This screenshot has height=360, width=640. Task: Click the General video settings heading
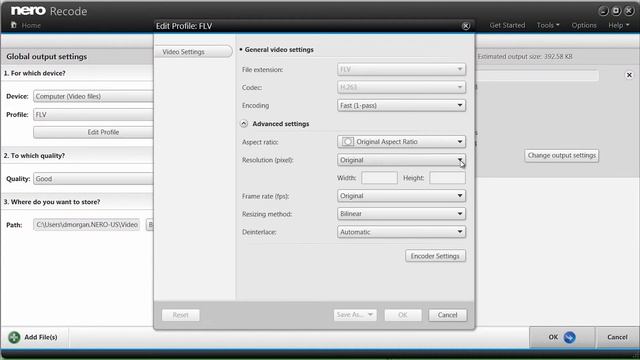click(279, 49)
